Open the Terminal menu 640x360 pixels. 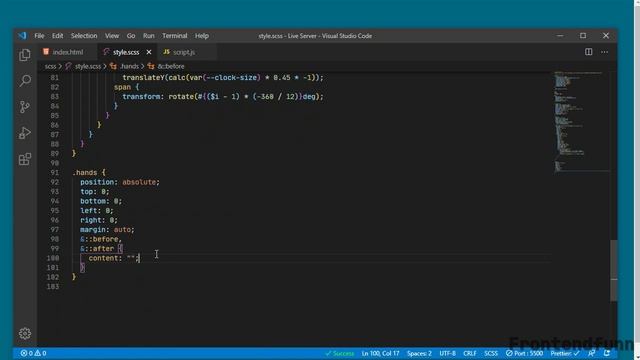[x=175, y=36]
